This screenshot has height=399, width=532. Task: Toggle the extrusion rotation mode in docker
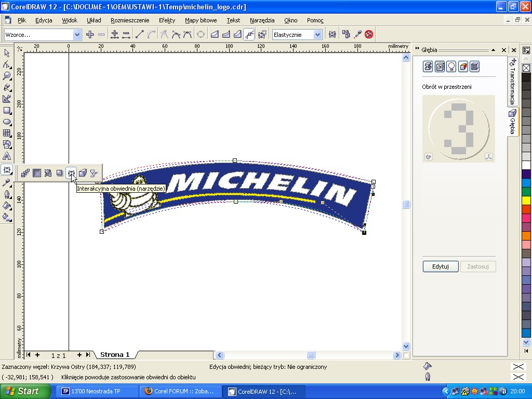pos(440,66)
